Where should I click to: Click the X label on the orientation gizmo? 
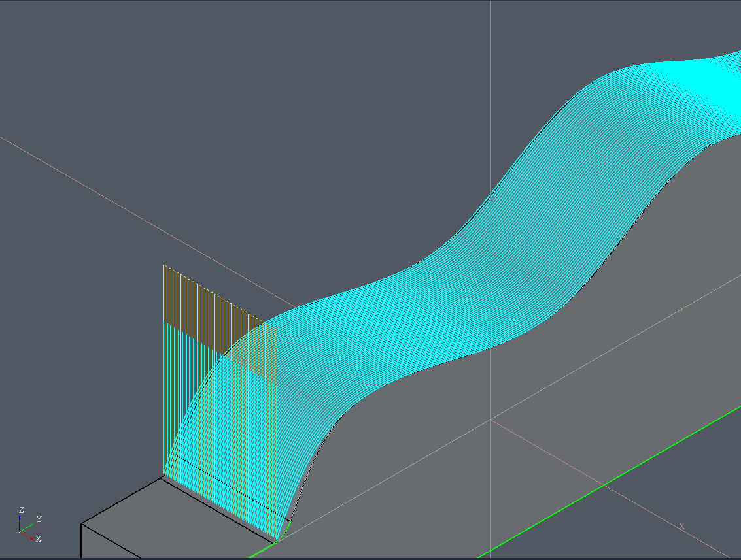coord(39,538)
